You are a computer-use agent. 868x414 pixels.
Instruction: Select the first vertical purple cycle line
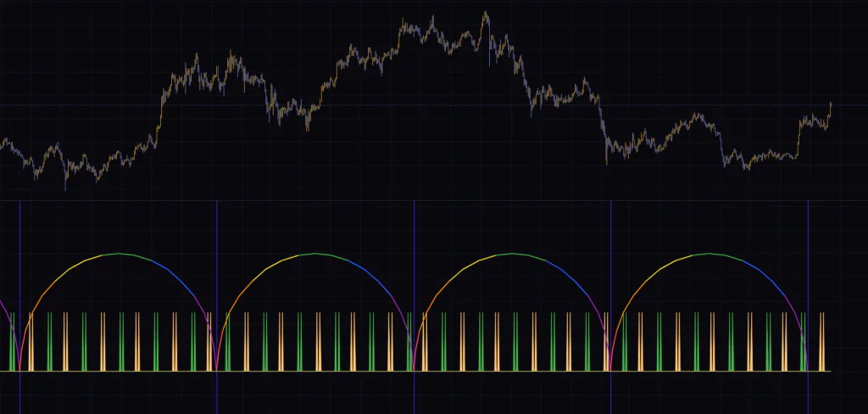pyautogui.click(x=20, y=307)
